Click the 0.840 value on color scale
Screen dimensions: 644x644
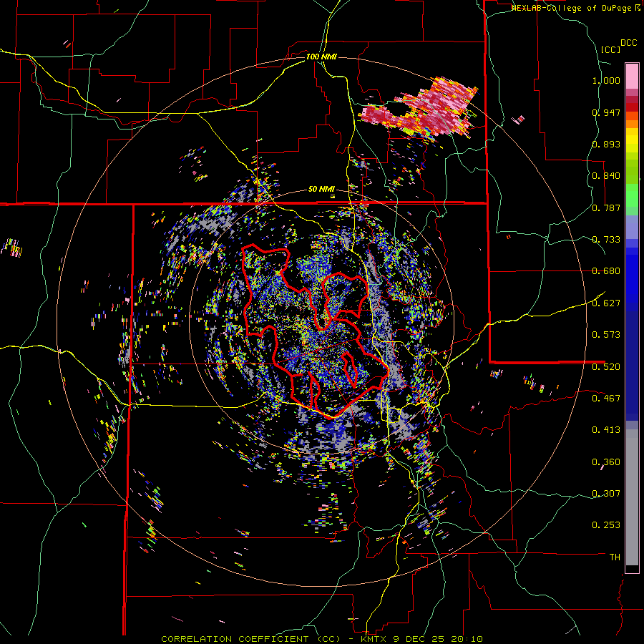click(x=606, y=176)
